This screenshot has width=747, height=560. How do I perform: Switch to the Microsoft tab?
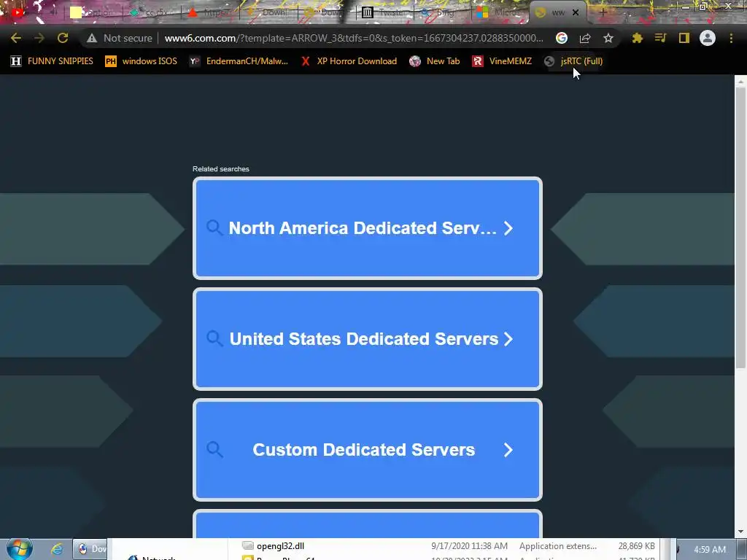coord(500,12)
